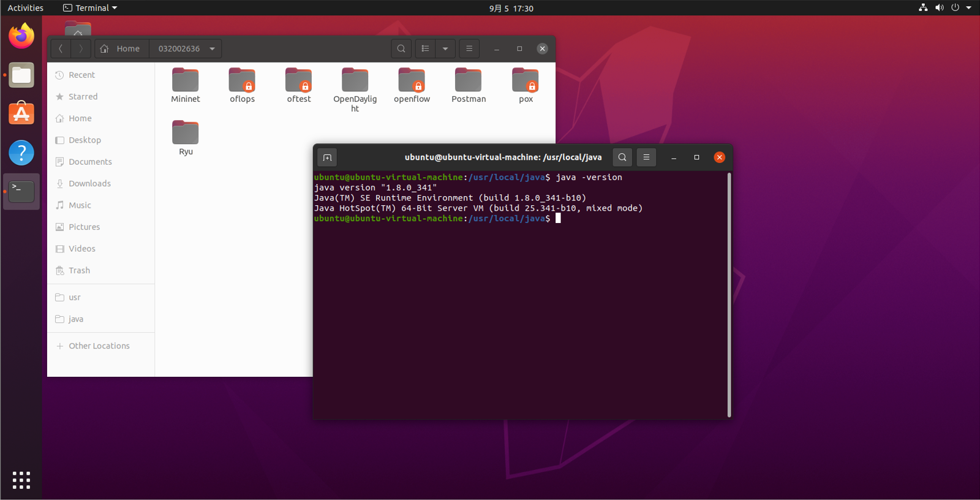
Task: Select Starred in the Files sidebar
Action: point(101,97)
